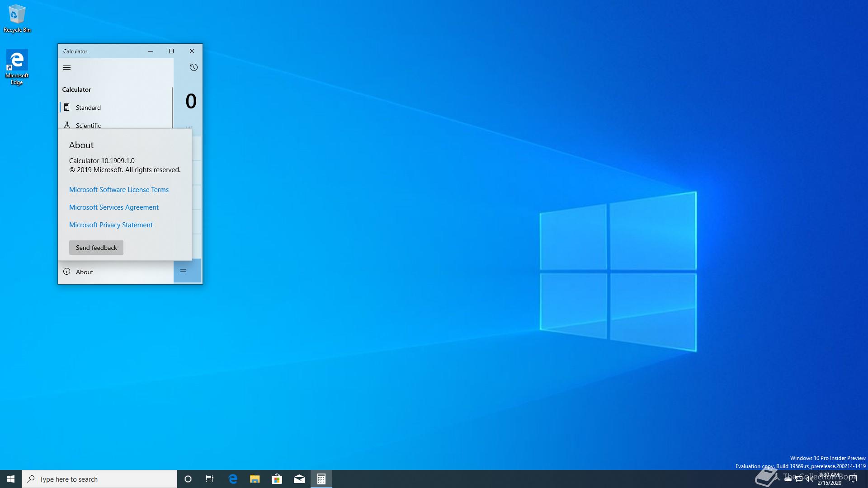Viewport: 868px width, 488px height.
Task: Click the Send feedback button
Action: 96,248
